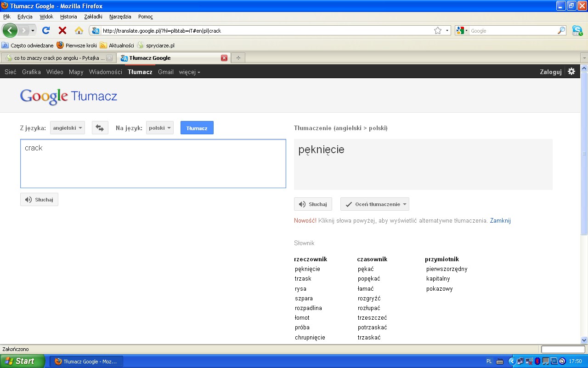Screen dimensions: 588x368
Task: Open the Zakładki menu
Action: point(93,17)
